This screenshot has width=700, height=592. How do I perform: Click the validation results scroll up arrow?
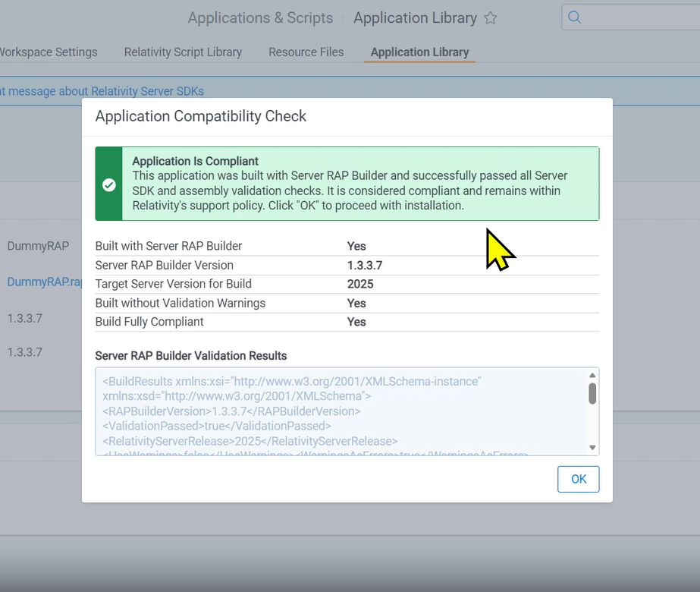coord(592,375)
